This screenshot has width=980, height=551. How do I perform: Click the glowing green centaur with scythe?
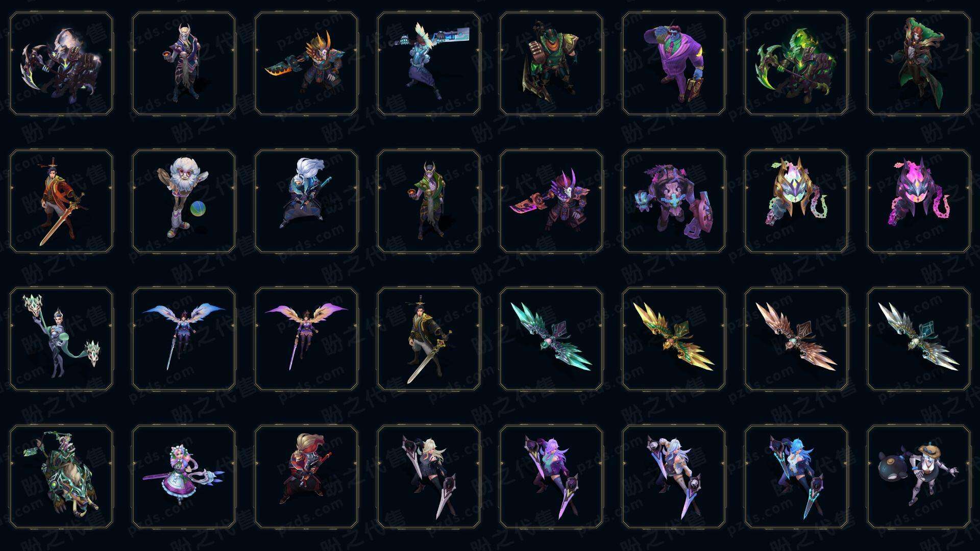[796, 64]
